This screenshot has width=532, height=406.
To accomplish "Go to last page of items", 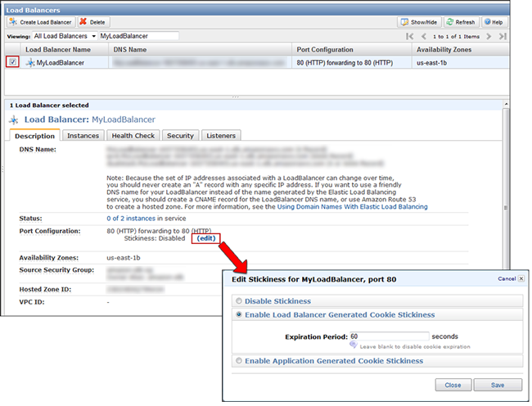I will click(503, 36).
